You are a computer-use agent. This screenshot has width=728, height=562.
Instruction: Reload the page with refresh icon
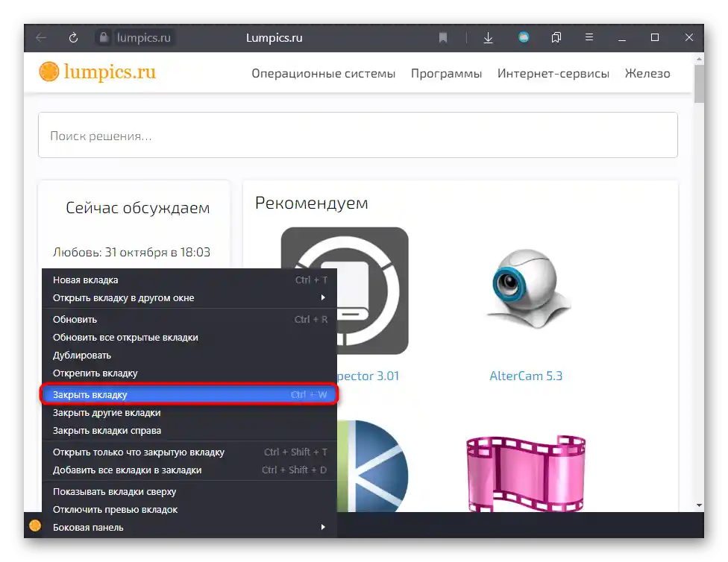click(73, 37)
